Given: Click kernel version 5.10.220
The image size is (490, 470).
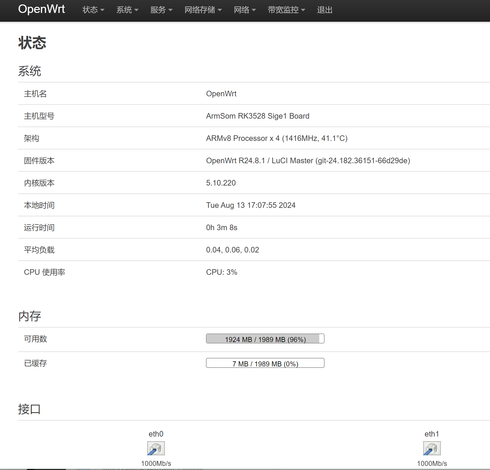Looking at the screenshot, I should 221,183.
